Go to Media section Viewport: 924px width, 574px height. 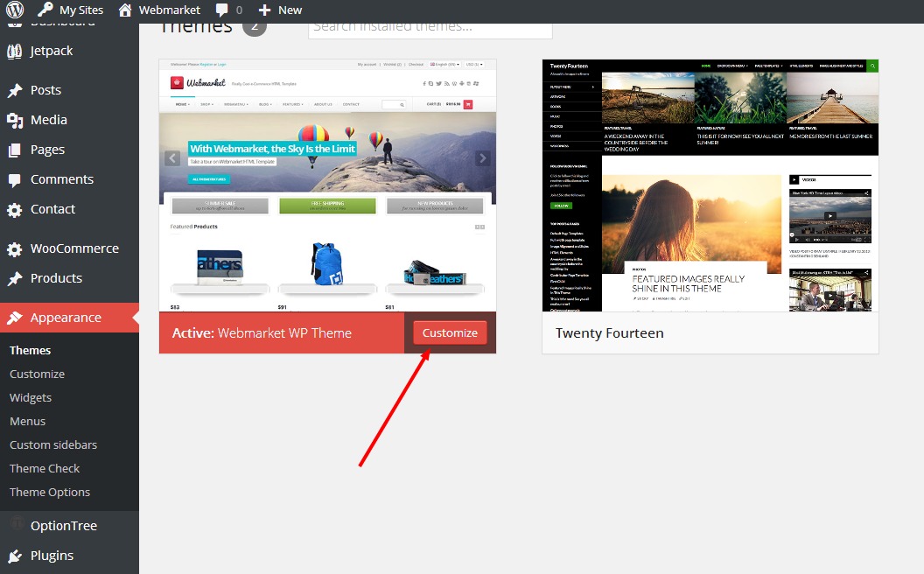tap(49, 120)
